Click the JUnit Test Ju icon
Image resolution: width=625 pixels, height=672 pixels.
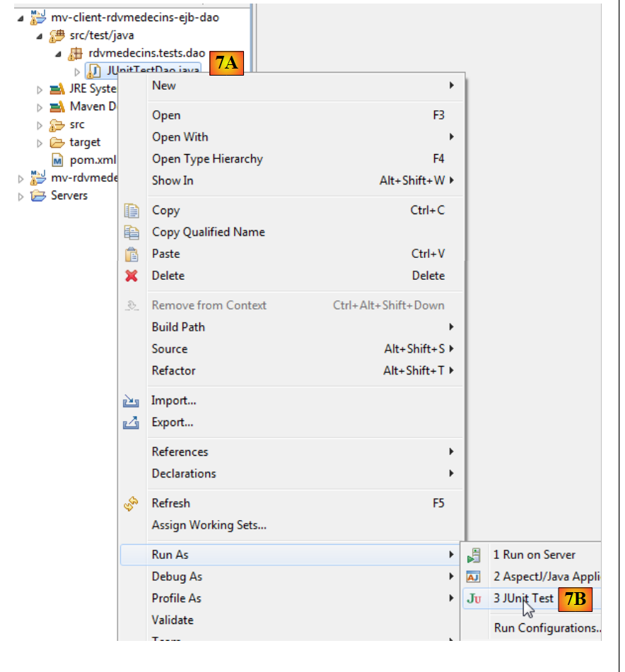pos(474,599)
